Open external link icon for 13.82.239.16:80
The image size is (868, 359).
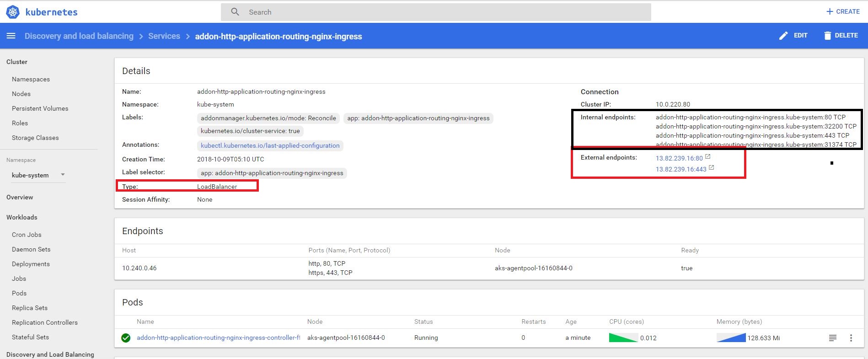pos(708,157)
